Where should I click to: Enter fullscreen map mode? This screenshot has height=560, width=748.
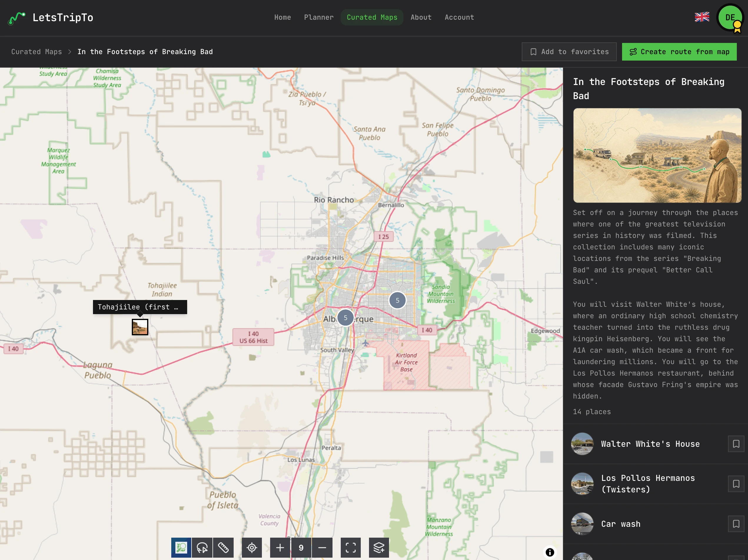351,547
